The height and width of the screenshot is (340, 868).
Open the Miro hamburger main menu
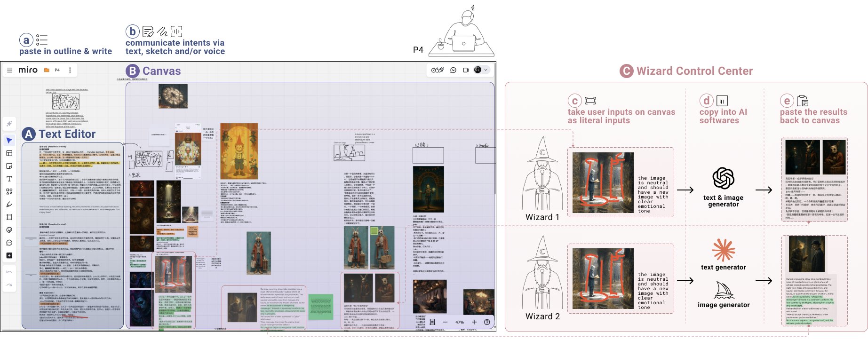point(9,70)
